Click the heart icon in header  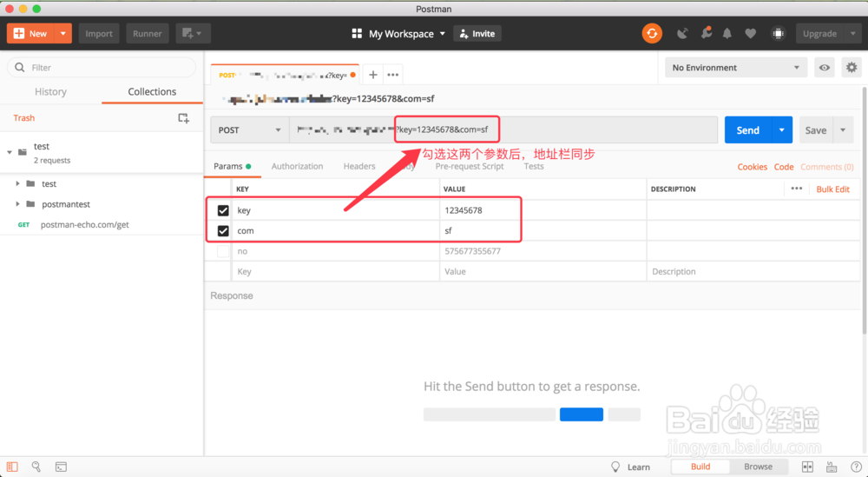[x=750, y=34]
